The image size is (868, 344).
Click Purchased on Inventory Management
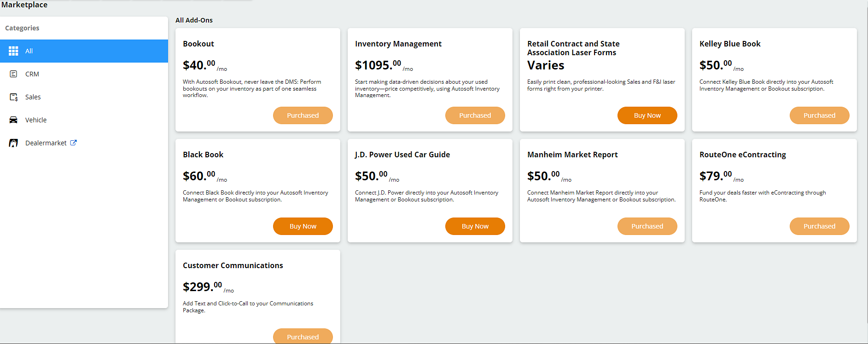pos(475,115)
